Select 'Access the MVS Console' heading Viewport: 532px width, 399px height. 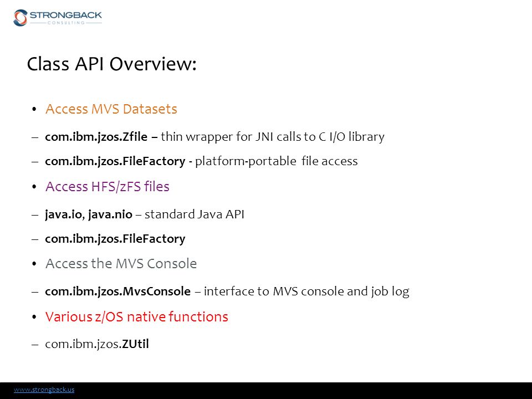coord(121,264)
